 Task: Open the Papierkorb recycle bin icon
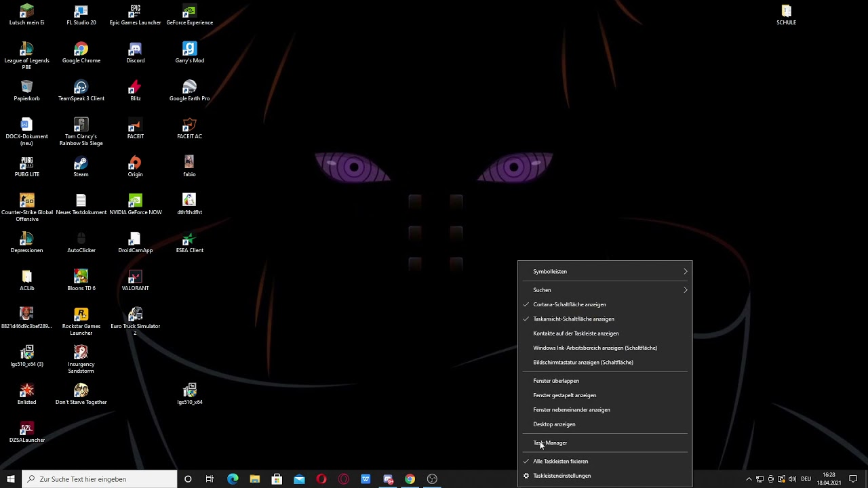coord(26,91)
